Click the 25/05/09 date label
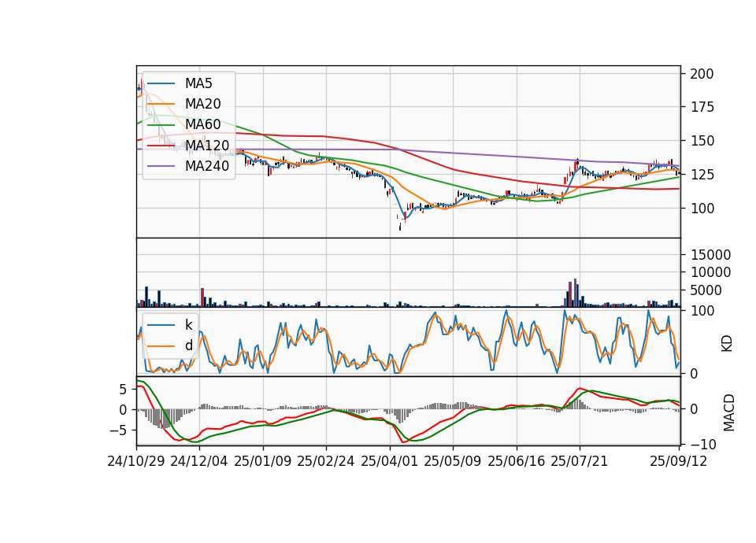 coord(452,461)
